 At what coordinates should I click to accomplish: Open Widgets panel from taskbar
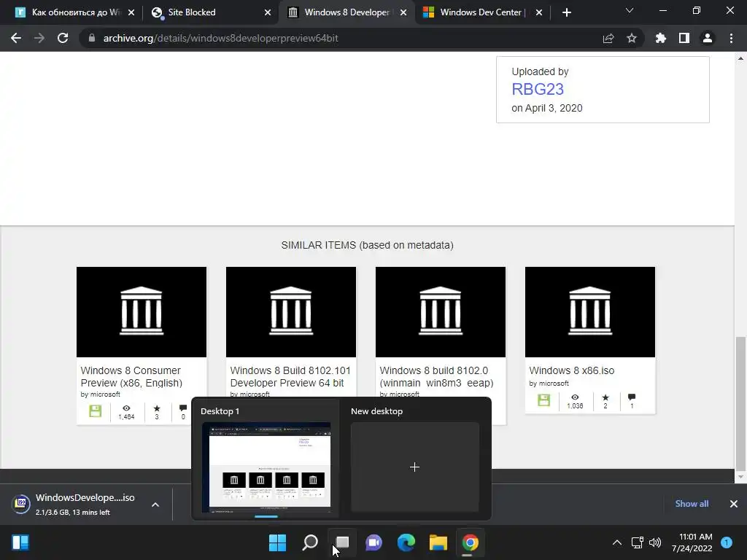20,542
